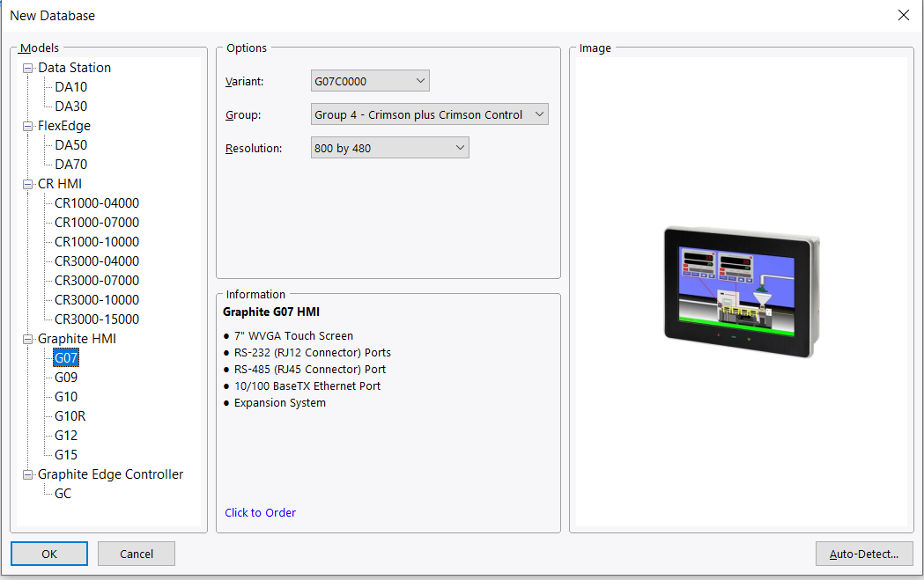The width and height of the screenshot is (924, 580).
Task: Select the G09 model
Action: (66, 378)
